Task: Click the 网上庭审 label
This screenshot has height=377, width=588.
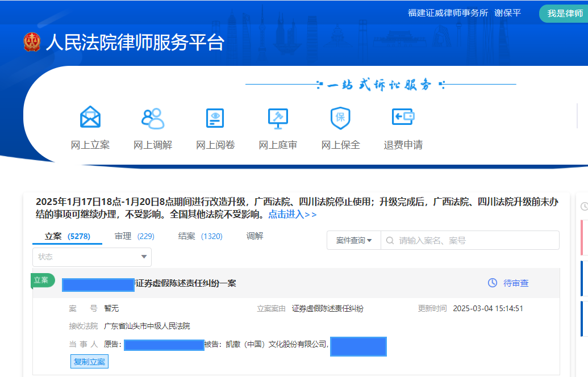Action: [278, 145]
